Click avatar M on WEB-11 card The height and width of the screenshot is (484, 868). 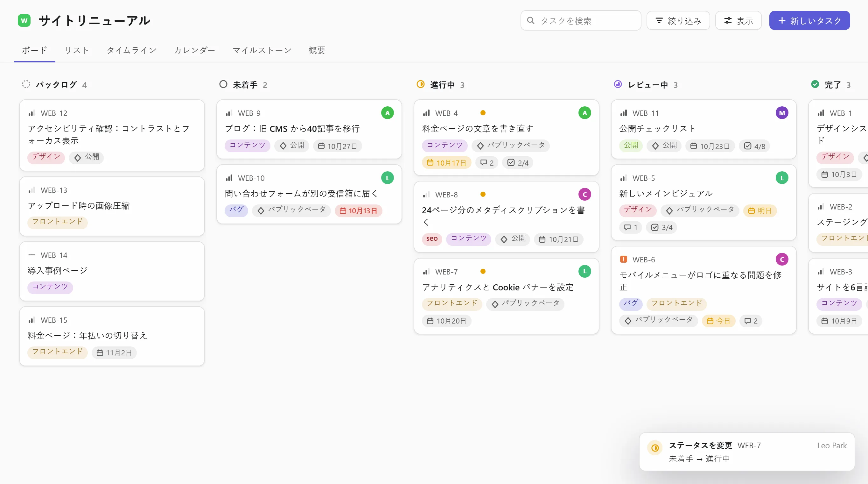tap(782, 113)
